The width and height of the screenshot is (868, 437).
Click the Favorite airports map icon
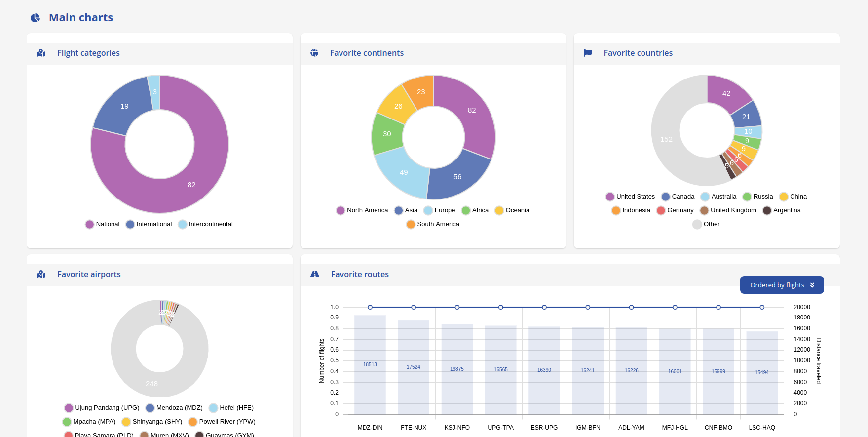(41, 274)
